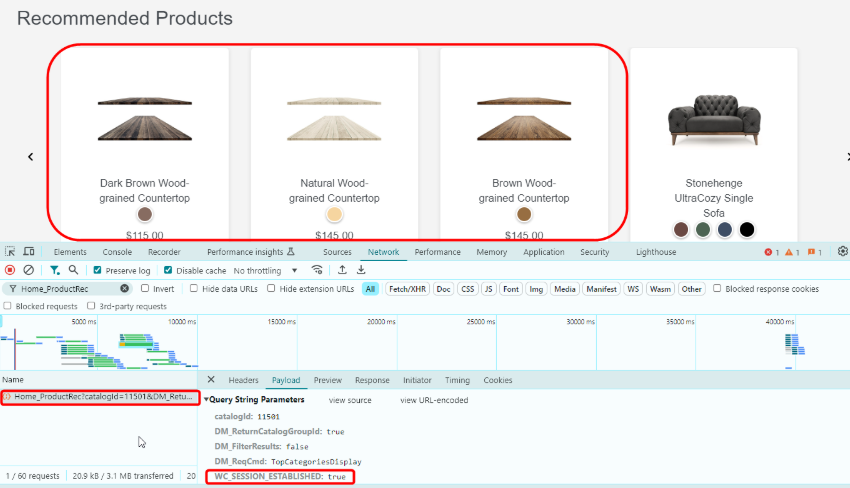This screenshot has width=850, height=488.
Task: Filter requests by Fetch/XHR
Action: click(x=404, y=289)
